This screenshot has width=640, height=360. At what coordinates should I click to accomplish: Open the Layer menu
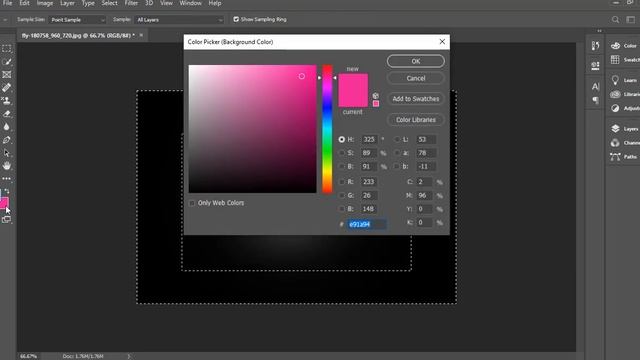(x=67, y=3)
